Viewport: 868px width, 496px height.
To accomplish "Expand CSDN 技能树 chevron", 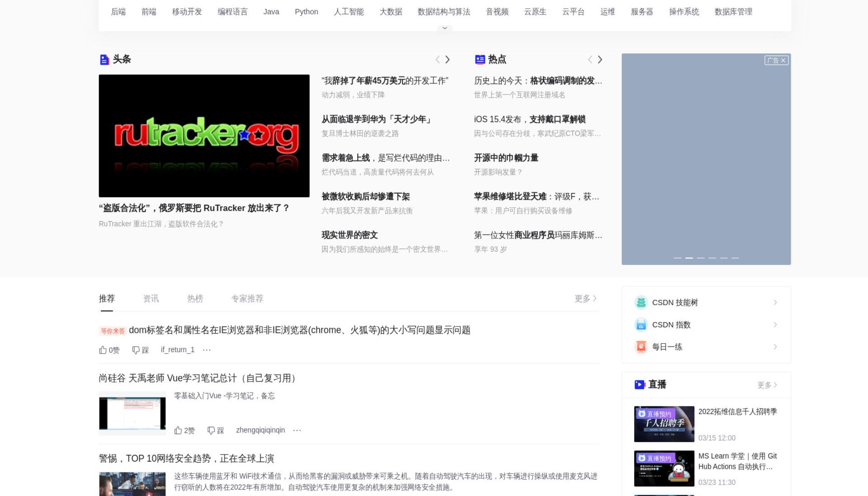I will (775, 302).
